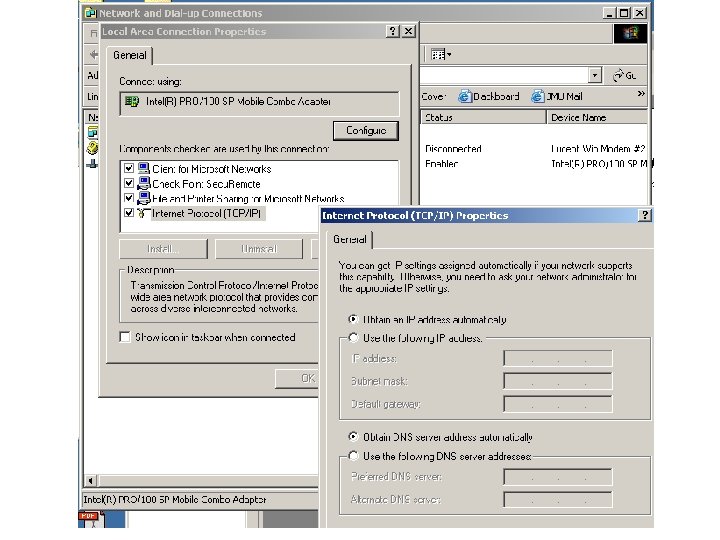The image size is (720, 540).
Task: Minimize the Network and Dial-up Connections window
Action: tap(609, 13)
